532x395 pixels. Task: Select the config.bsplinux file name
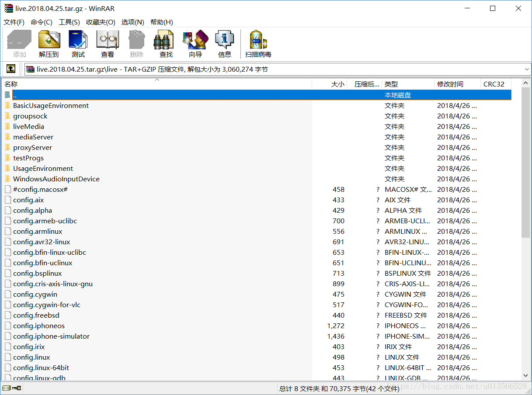pos(38,273)
